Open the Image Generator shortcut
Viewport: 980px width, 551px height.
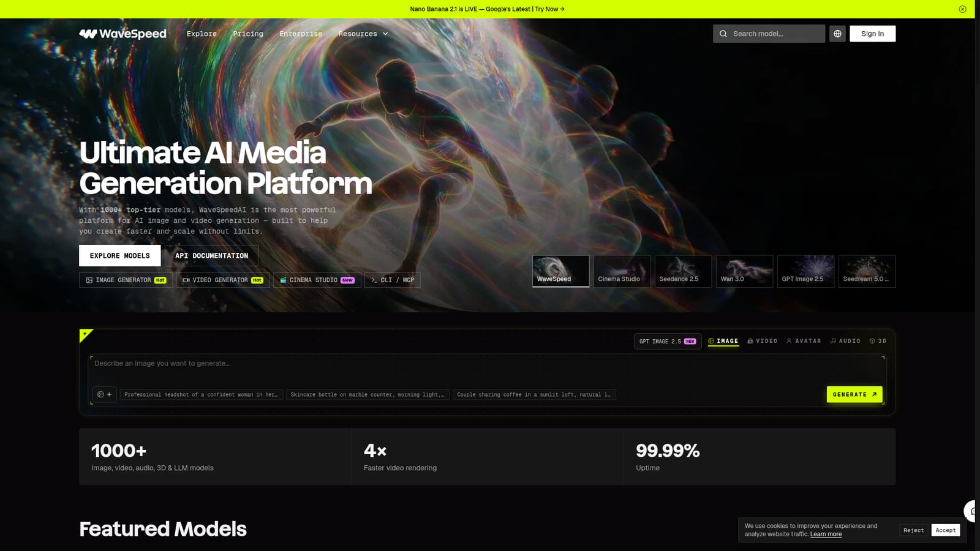pos(126,280)
